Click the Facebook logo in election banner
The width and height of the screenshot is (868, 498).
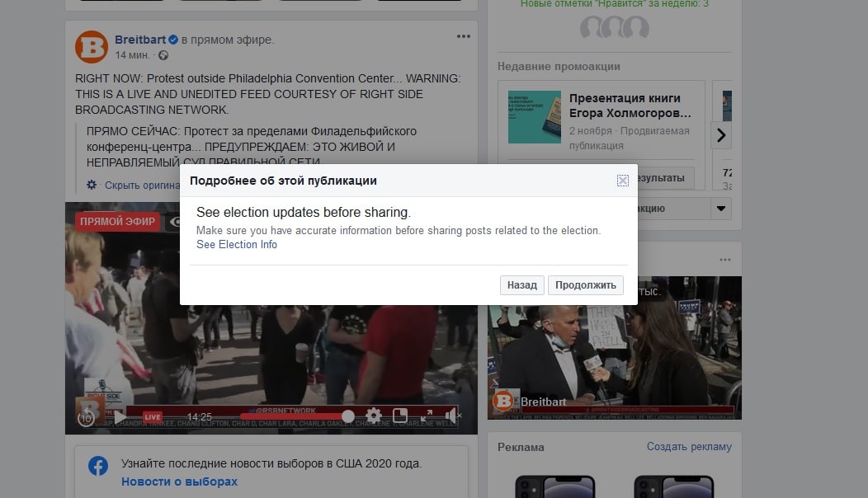coord(98,466)
